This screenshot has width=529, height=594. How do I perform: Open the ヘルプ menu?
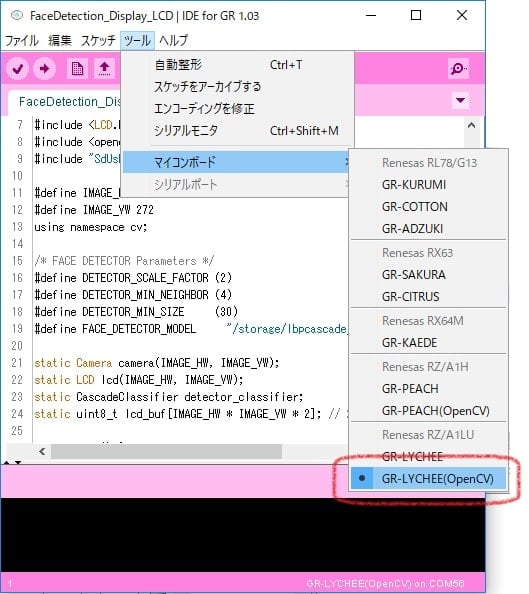point(174,40)
